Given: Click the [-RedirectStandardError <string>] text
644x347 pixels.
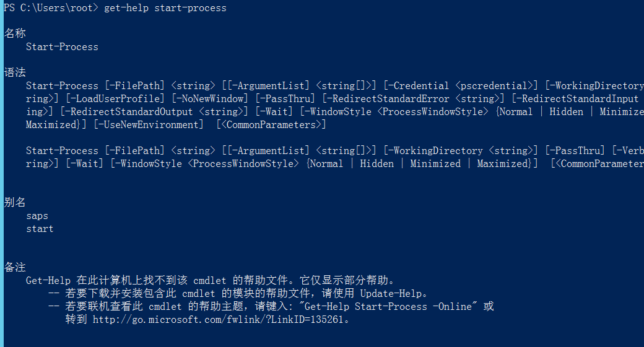Looking at the screenshot, I should point(413,99).
